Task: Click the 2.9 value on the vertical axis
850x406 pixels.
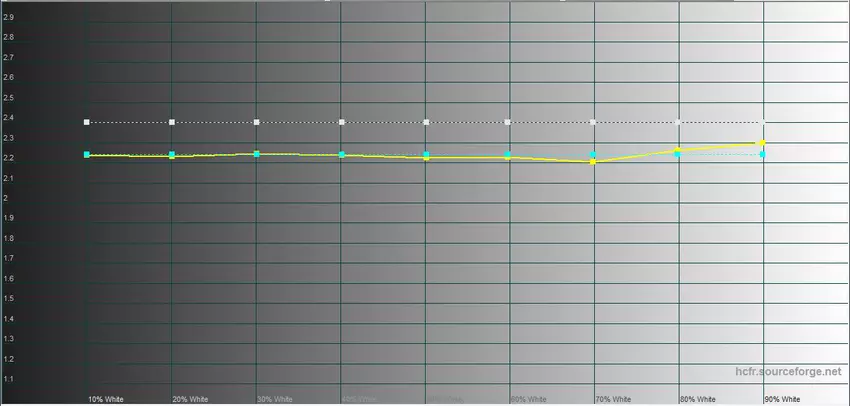Action: [x=9, y=17]
